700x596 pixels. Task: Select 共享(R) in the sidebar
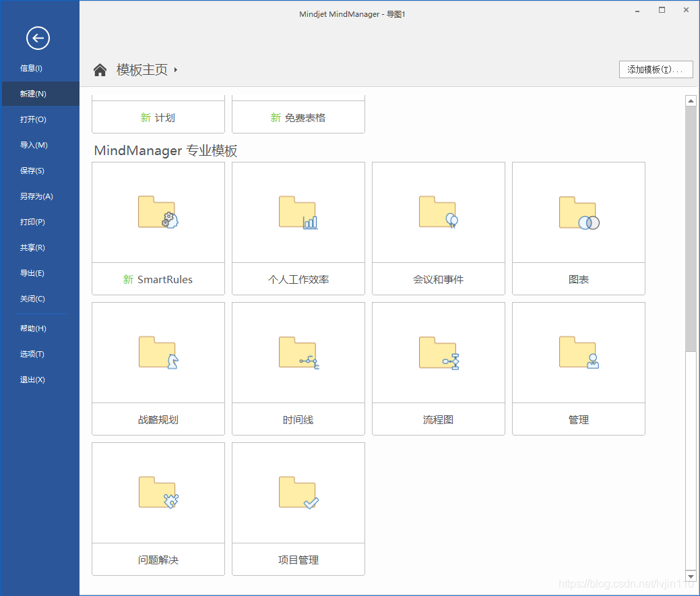(x=40, y=247)
